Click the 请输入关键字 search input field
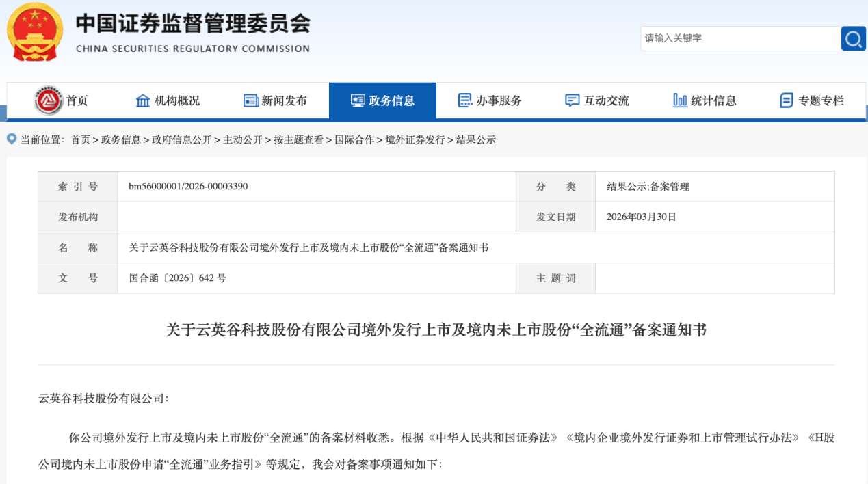This screenshot has width=868, height=484. click(x=739, y=38)
